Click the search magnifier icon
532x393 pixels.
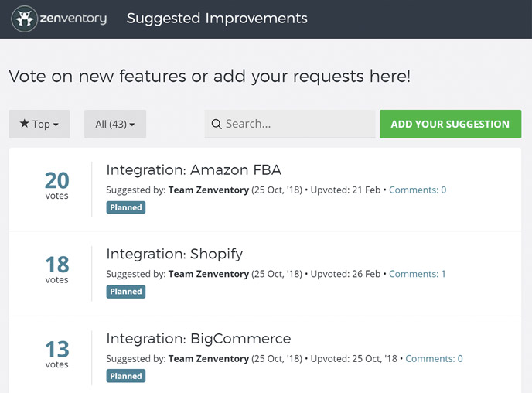217,124
